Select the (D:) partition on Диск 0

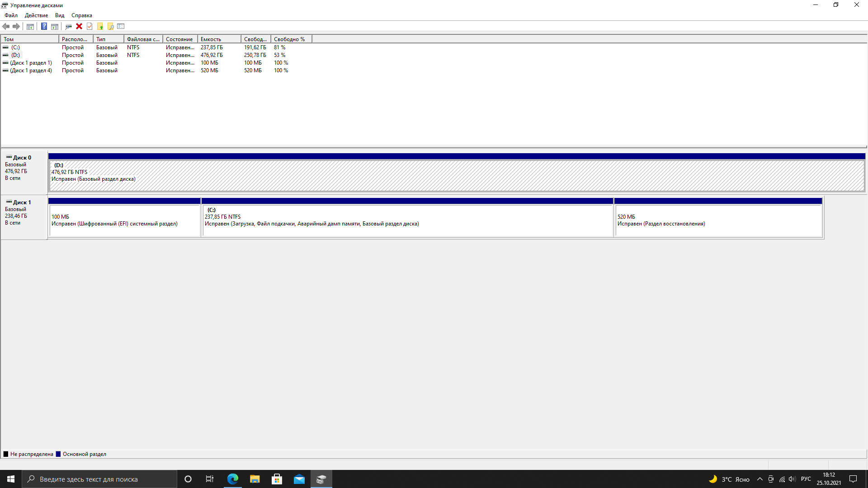(457, 175)
